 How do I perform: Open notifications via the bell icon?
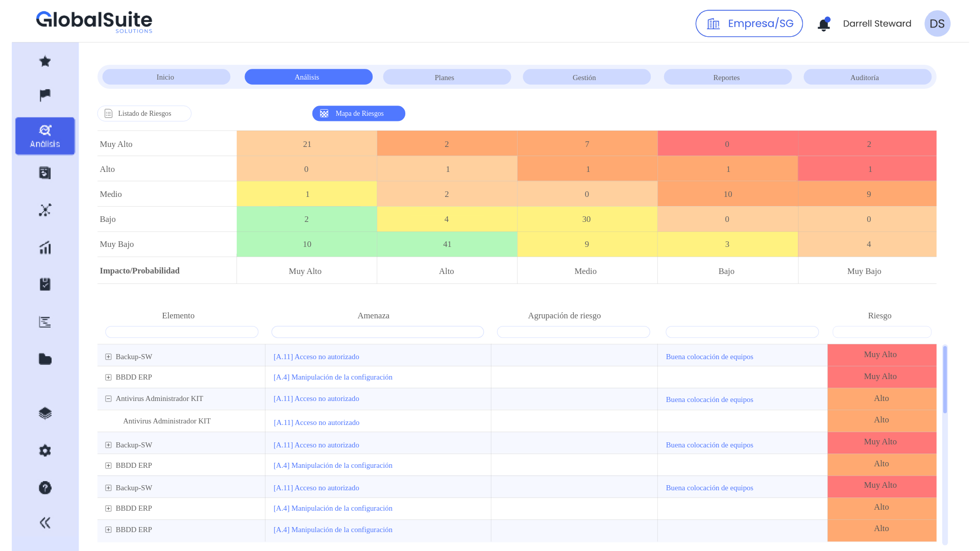823,23
